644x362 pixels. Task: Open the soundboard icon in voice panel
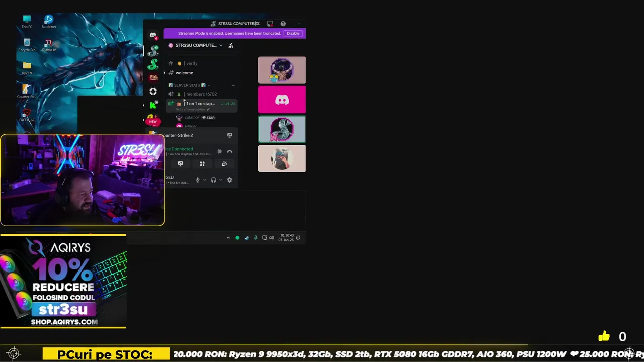pos(224,164)
